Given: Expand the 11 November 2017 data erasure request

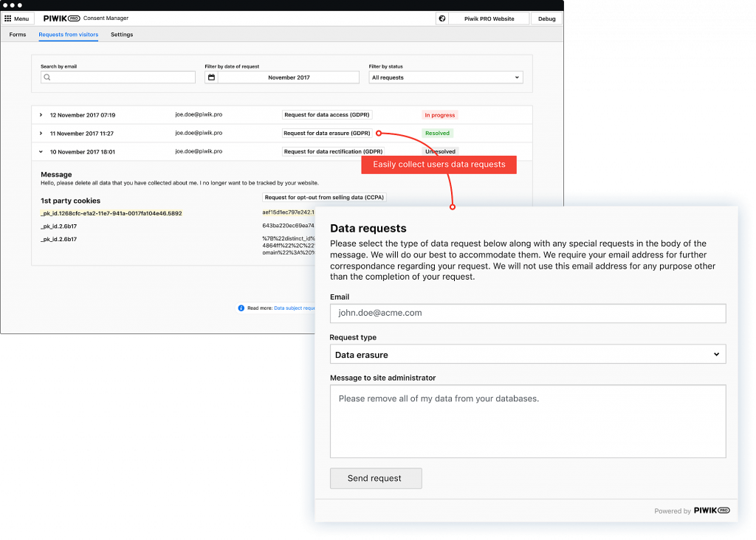Looking at the screenshot, I should point(41,133).
